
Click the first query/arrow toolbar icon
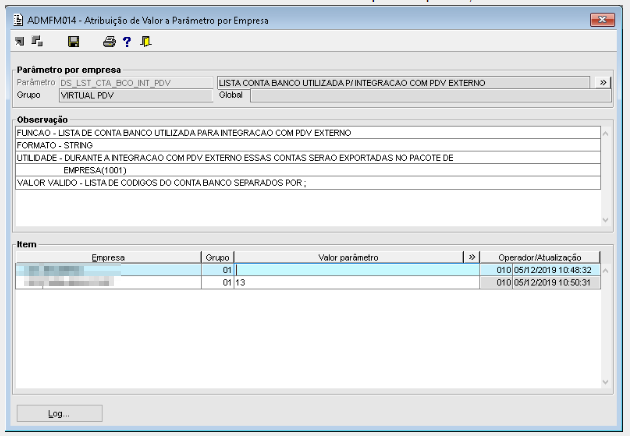(x=19, y=41)
